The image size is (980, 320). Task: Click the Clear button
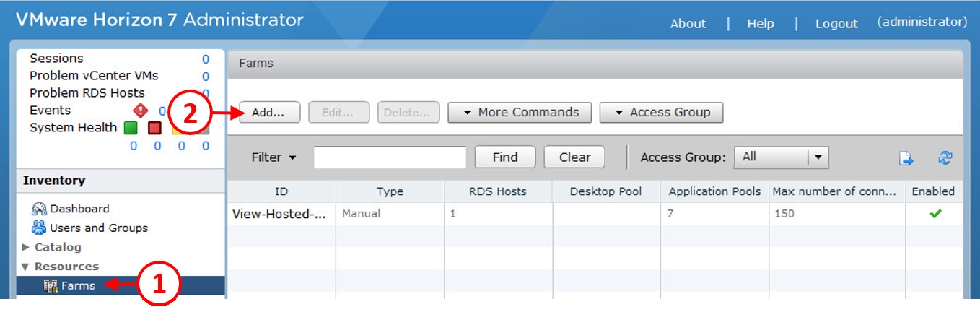click(x=574, y=157)
